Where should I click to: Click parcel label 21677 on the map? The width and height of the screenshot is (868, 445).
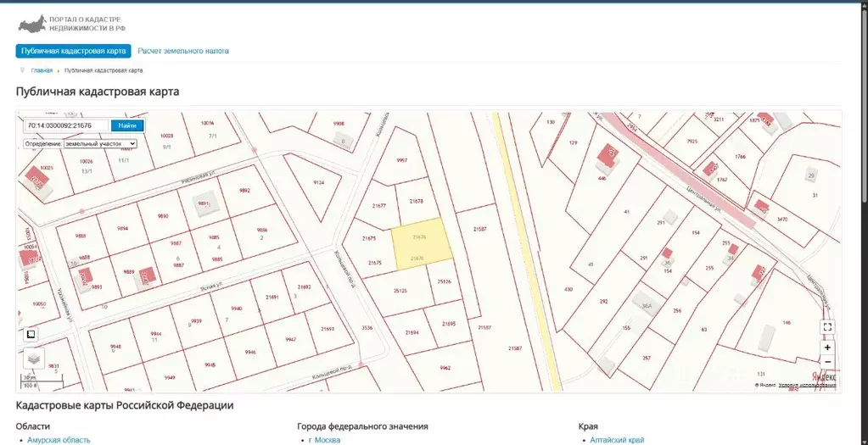click(378, 205)
